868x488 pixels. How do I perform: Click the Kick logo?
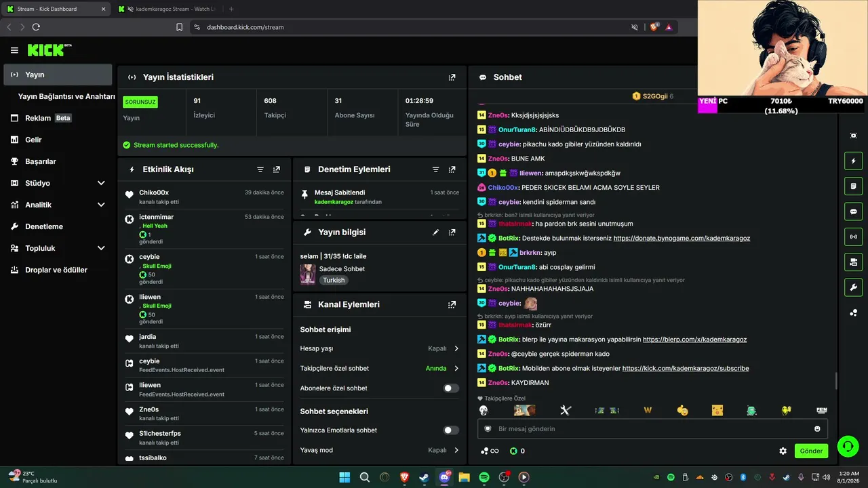[49, 50]
